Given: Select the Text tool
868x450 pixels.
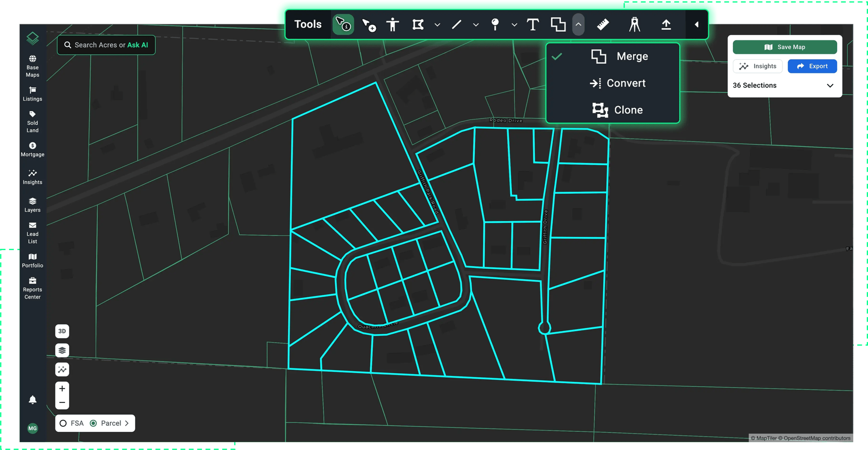Looking at the screenshot, I should [533, 25].
